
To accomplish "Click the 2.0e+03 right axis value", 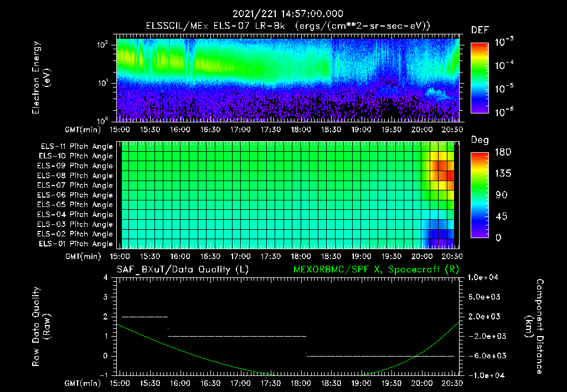I will click(484, 316).
